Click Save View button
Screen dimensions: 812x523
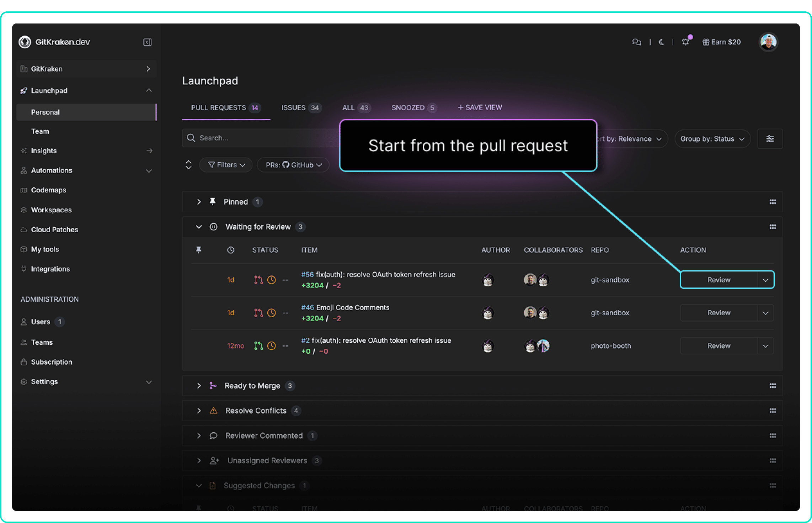(x=480, y=107)
